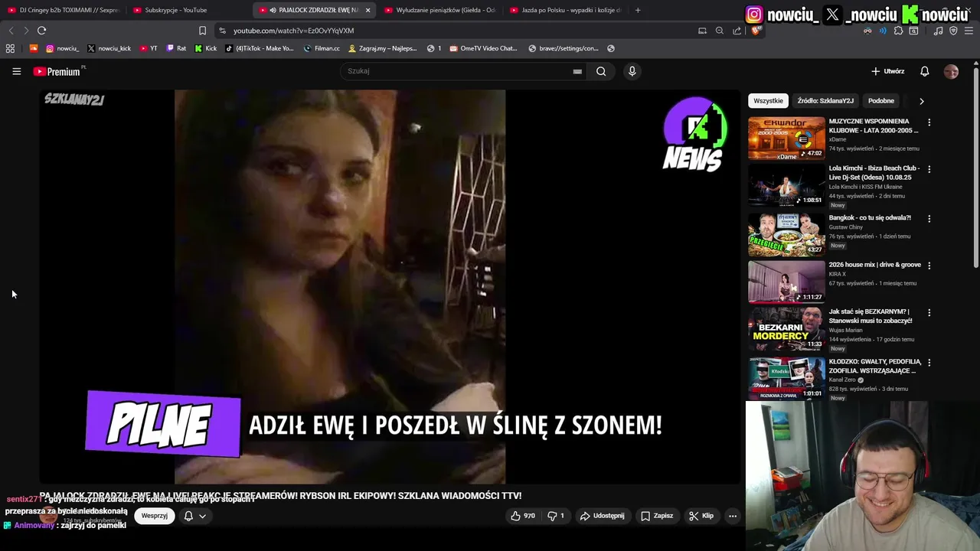This screenshot has height=551, width=980.
Task: Open more actions under the video
Action: pyautogui.click(x=732, y=516)
